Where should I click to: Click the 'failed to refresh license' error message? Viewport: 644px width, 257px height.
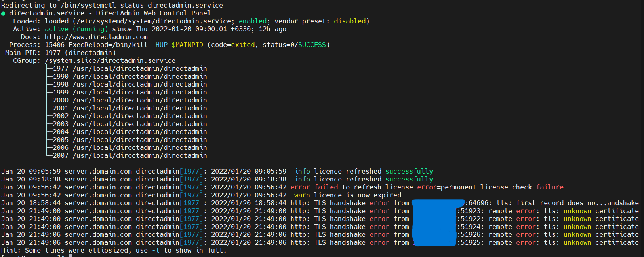click(364, 187)
